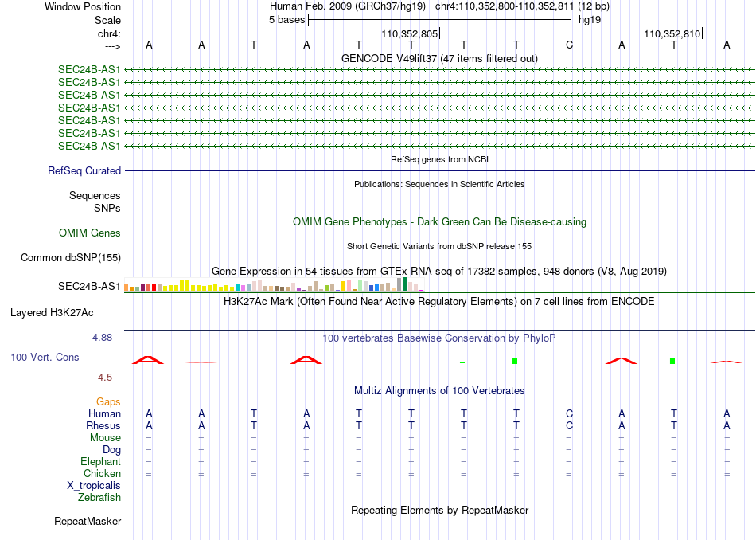Click "Short Genetic Variants from dbSNP release 155"
Image resolution: width=756 pixels, height=540 pixels.
pyautogui.click(x=439, y=246)
